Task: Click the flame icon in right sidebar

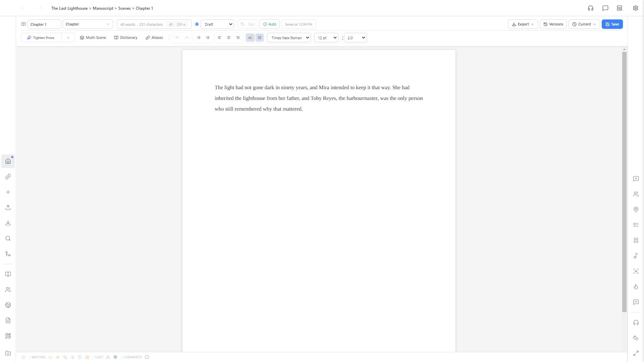Action: [636, 287]
